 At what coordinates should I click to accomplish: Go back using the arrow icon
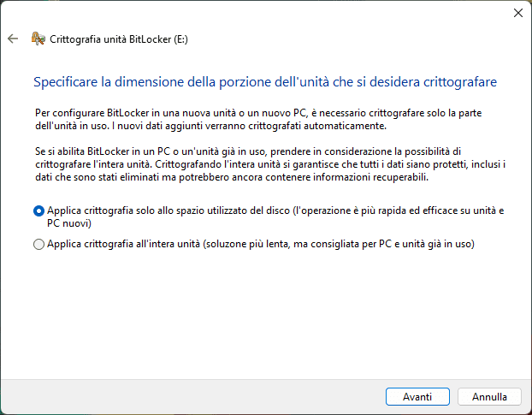pos(13,39)
